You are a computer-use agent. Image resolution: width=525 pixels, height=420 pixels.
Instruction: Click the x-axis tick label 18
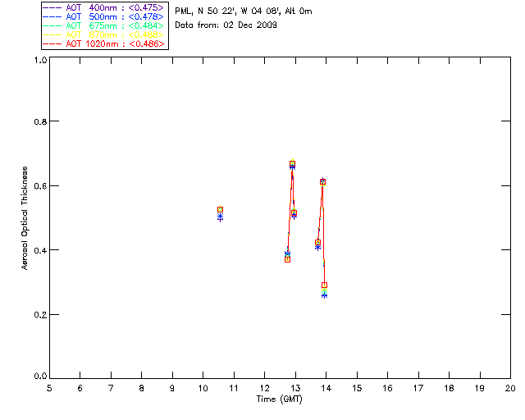[x=450, y=388]
